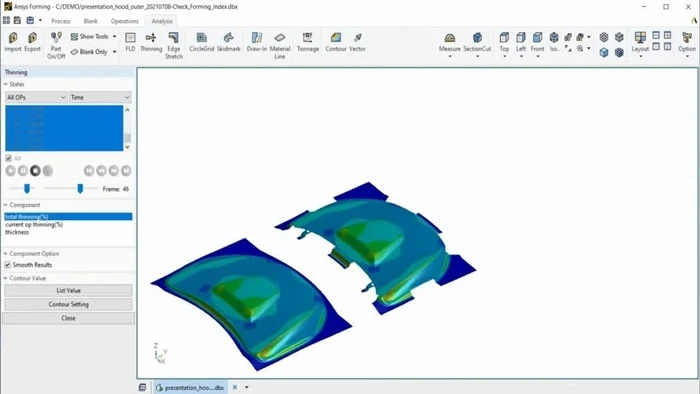
Task: Select the Edge Stretch tool
Action: (174, 45)
